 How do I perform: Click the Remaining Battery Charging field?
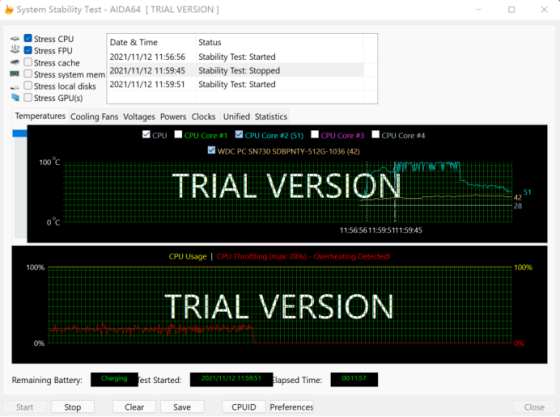click(114, 379)
